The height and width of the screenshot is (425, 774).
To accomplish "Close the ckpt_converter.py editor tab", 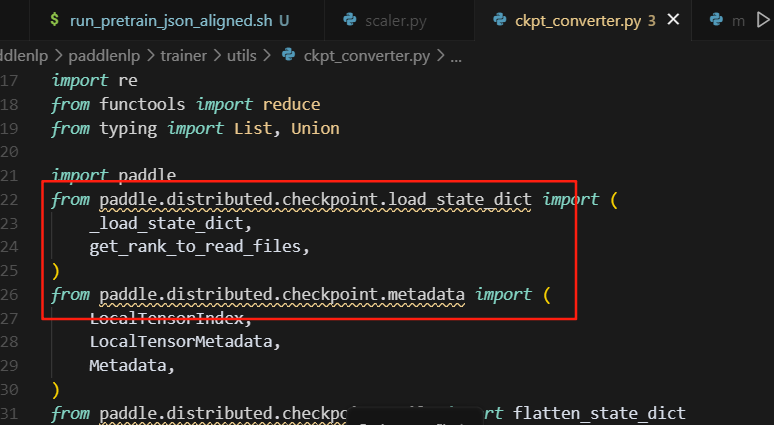I will click(x=672, y=20).
